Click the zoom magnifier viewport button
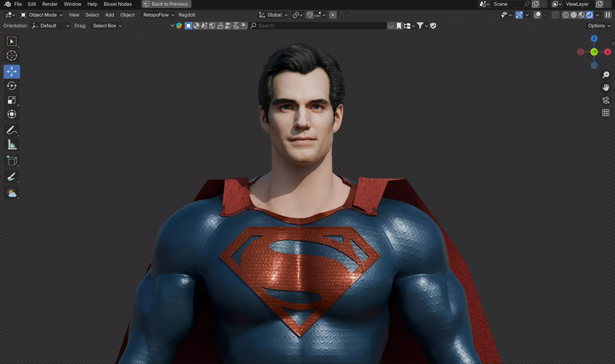This screenshot has height=364, width=615. [x=606, y=75]
